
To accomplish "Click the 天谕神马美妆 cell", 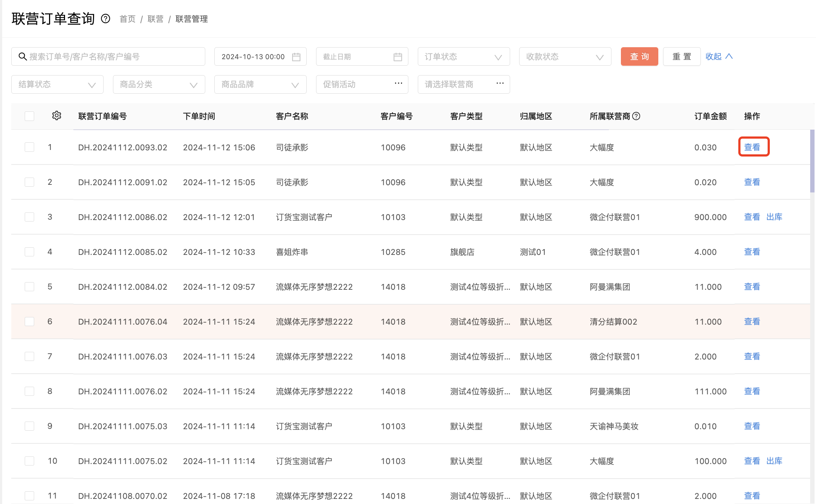I will point(614,426).
